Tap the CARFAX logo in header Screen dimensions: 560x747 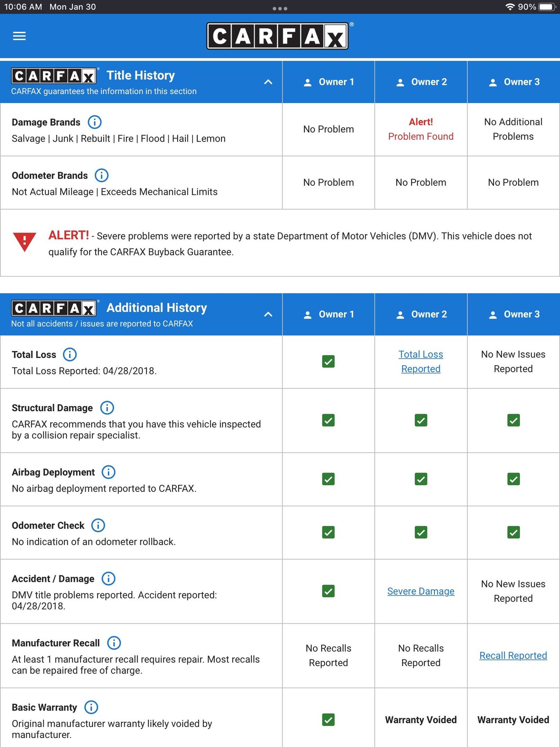[277, 36]
